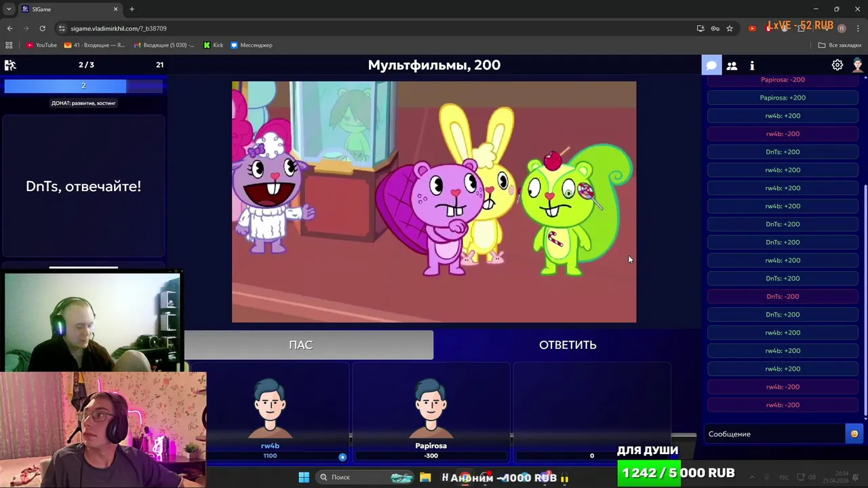Image resolution: width=868 pixels, height=488 pixels.
Task: Select the Papirosa player card
Action: click(x=431, y=412)
